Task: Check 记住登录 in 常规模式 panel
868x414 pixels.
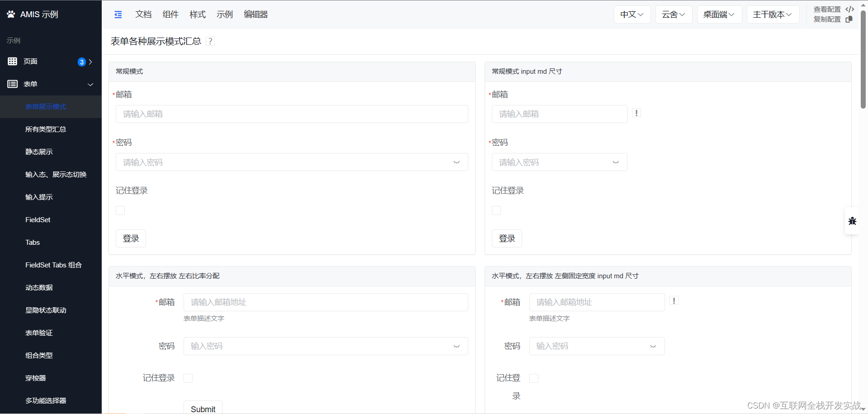Action: coord(120,210)
